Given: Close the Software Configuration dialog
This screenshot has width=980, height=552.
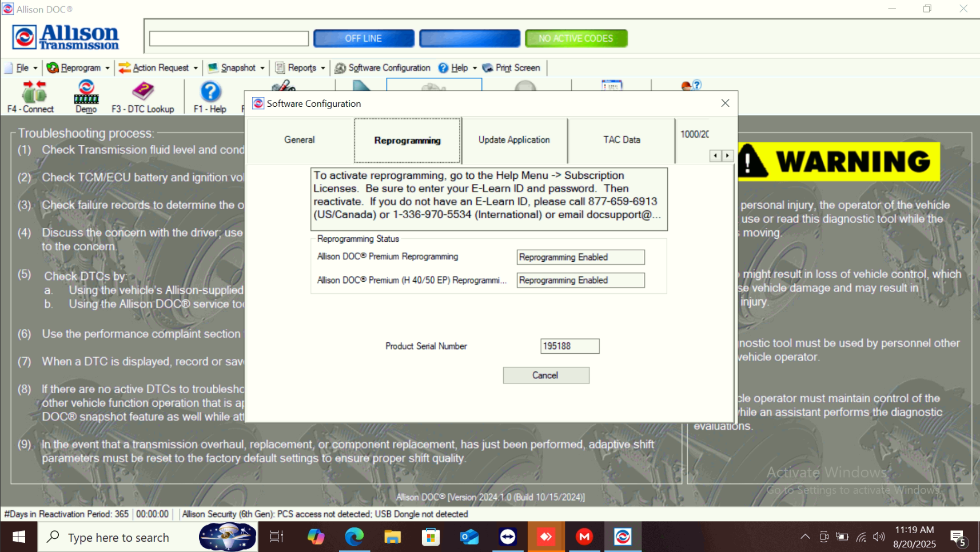Looking at the screenshot, I should 725,103.
